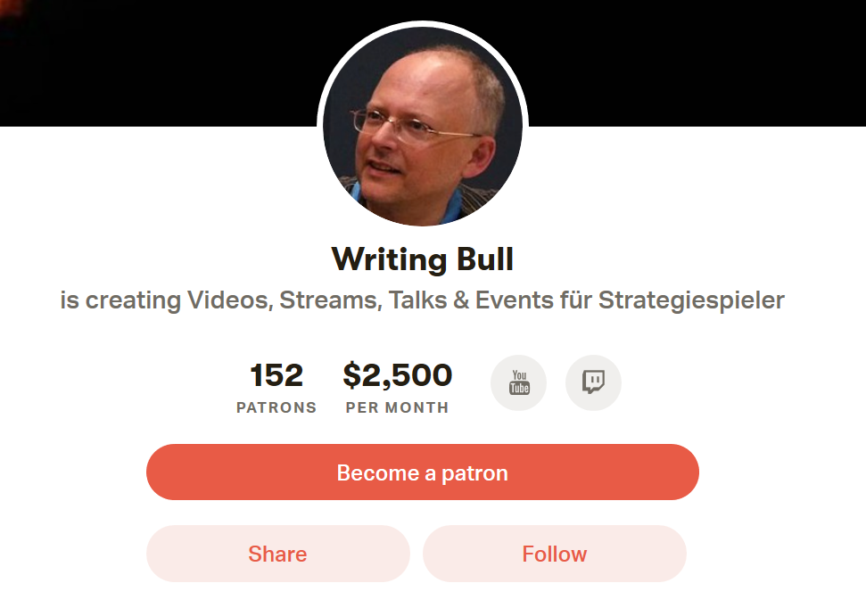Image resolution: width=866 pixels, height=616 pixels.
Task: Click the $2,500 earnings figure
Action: click(397, 375)
